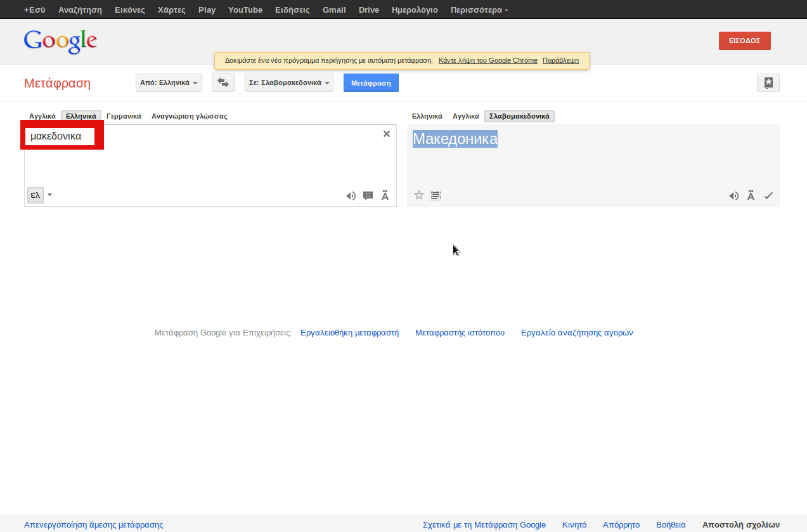Open the Μεταφραστής ιστότοπου link
807x532 pixels.
(460, 333)
